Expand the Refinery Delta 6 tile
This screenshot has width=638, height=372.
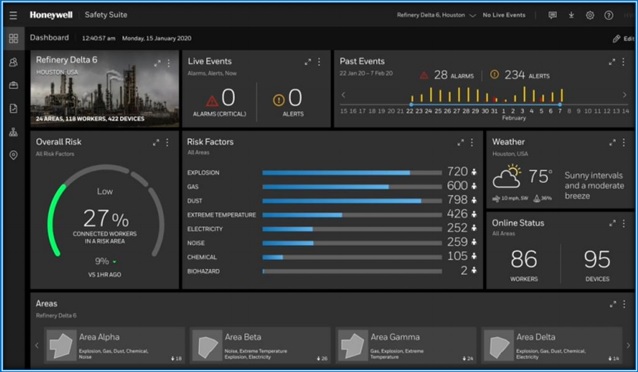[157, 63]
